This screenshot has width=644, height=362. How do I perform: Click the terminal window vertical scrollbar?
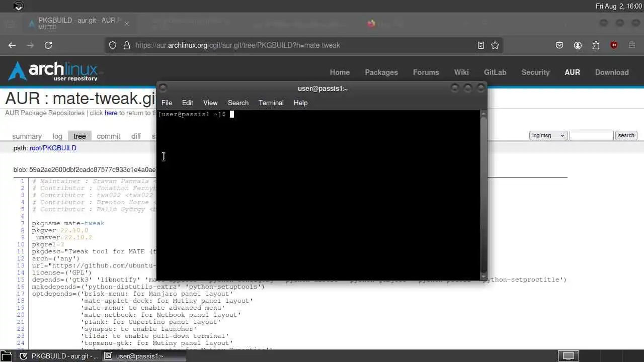[x=484, y=194]
